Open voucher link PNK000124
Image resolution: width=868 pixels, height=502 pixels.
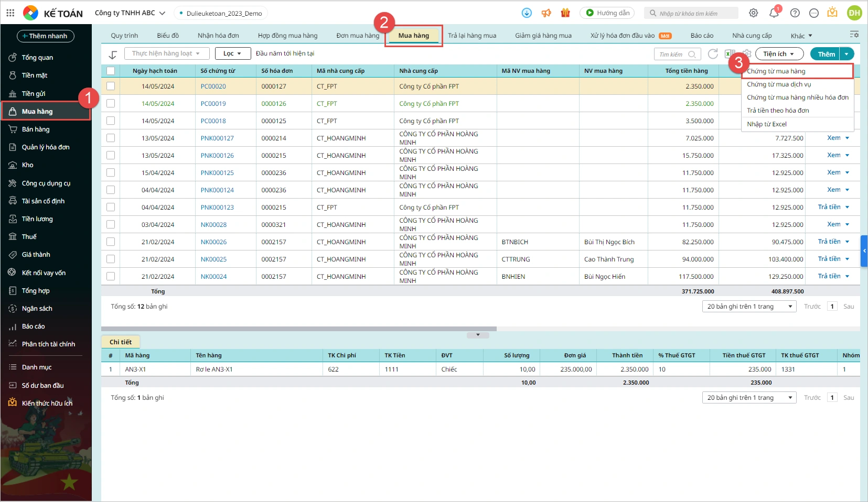pos(217,190)
